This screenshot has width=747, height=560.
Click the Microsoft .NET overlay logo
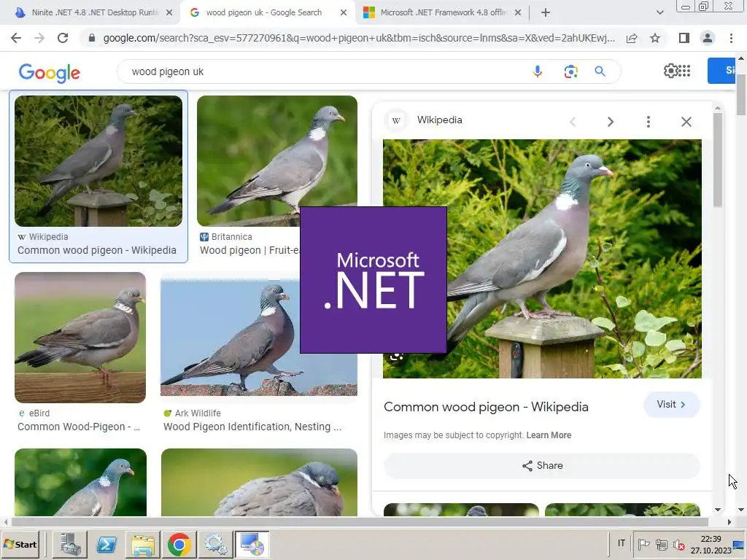pyautogui.click(x=373, y=280)
